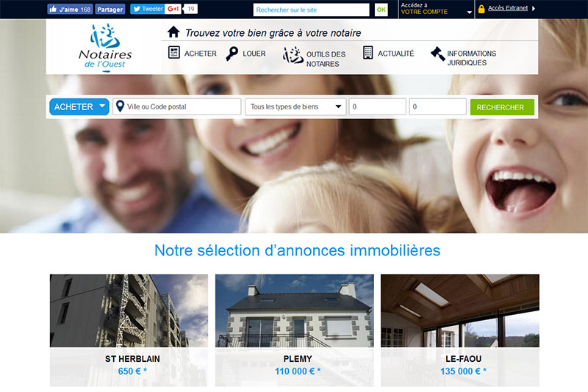Viewport: 588px width, 392px height.
Task: Click the Tweeter button
Action: click(x=148, y=9)
